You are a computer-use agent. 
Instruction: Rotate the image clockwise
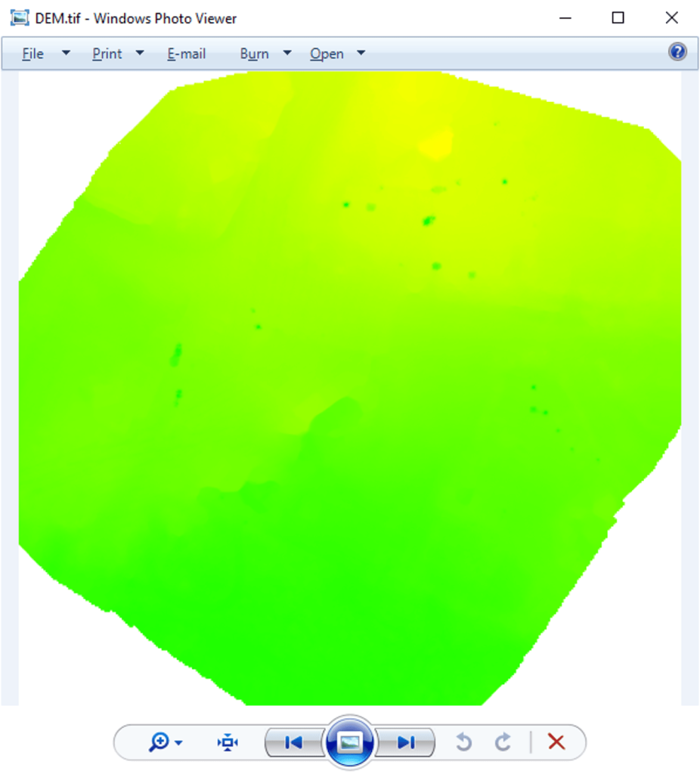point(503,742)
